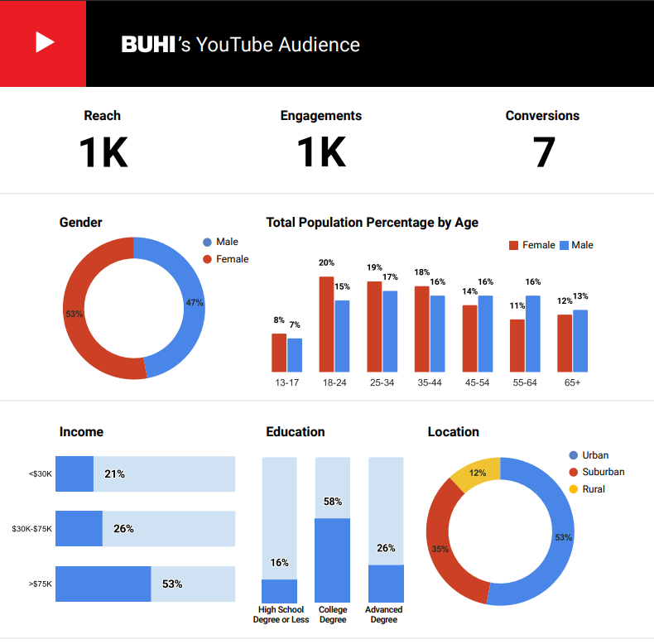Click the 8% female bar for 13-17
This screenshot has height=644, width=654.
[x=279, y=353]
